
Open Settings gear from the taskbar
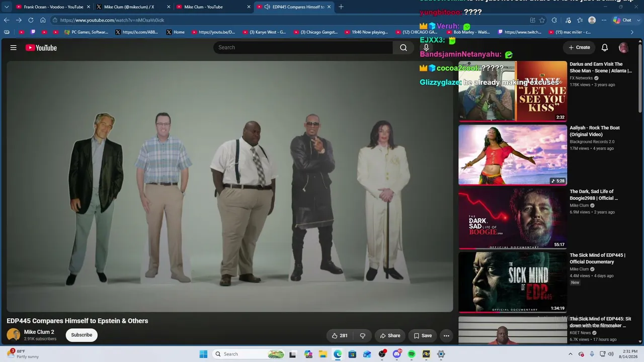[x=441, y=354]
